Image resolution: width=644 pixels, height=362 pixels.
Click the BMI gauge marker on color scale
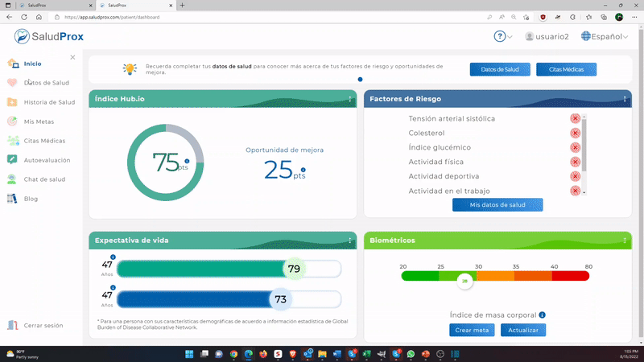[465, 281]
